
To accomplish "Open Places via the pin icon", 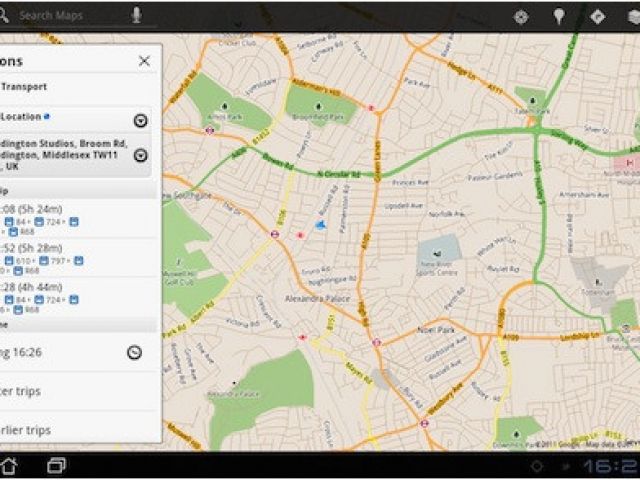I will (x=559, y=16).
